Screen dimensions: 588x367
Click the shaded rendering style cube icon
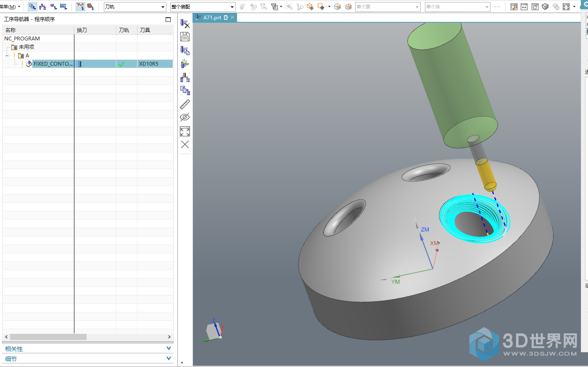point(545,7)
